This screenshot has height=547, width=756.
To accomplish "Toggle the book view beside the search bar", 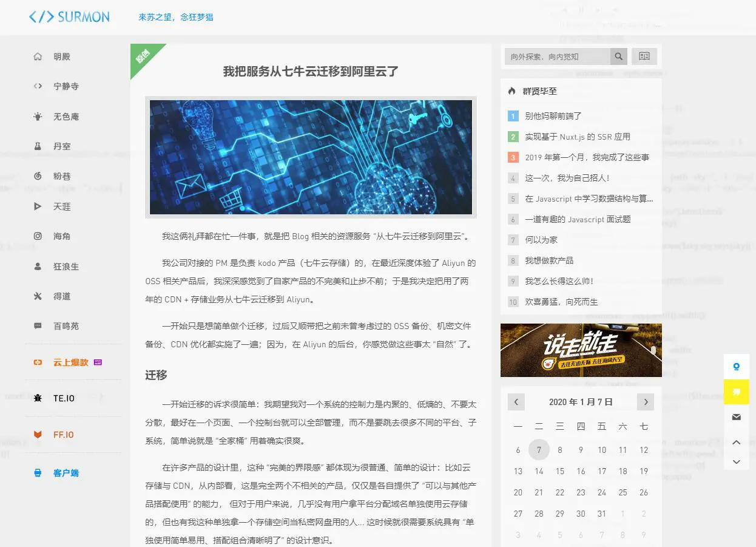I will [644, 56].
